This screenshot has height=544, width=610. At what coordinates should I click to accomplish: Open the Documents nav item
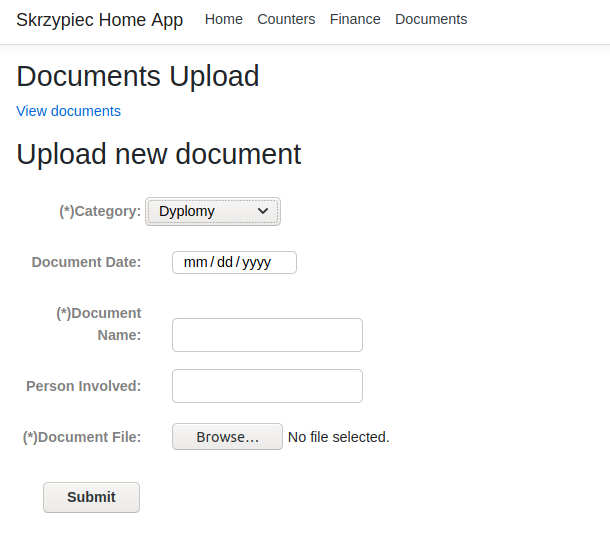point(431,19)
